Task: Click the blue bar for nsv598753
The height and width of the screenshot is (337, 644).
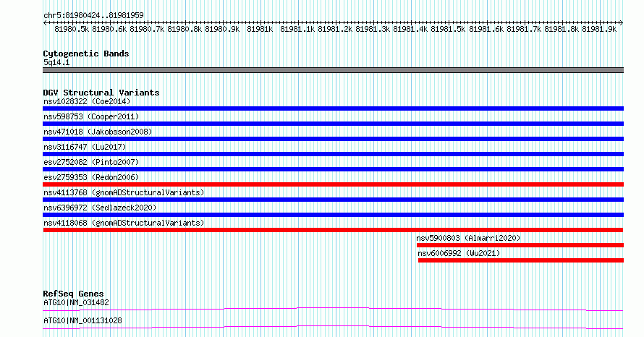Action: click(x=333, y=124)
